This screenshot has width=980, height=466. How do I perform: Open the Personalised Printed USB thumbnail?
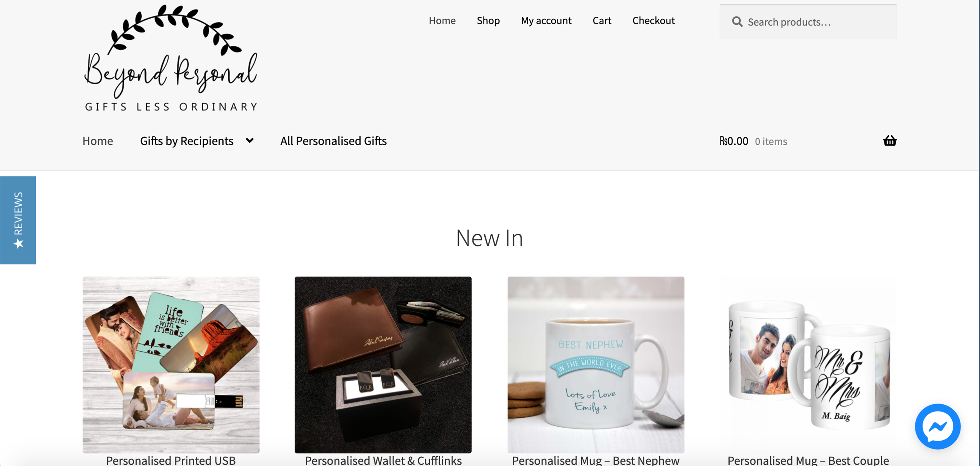pyautogui.click(x=171, y=365)
